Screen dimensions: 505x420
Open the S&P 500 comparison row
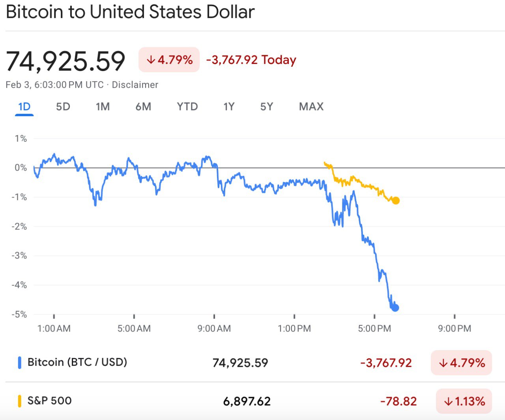(50, 401)
